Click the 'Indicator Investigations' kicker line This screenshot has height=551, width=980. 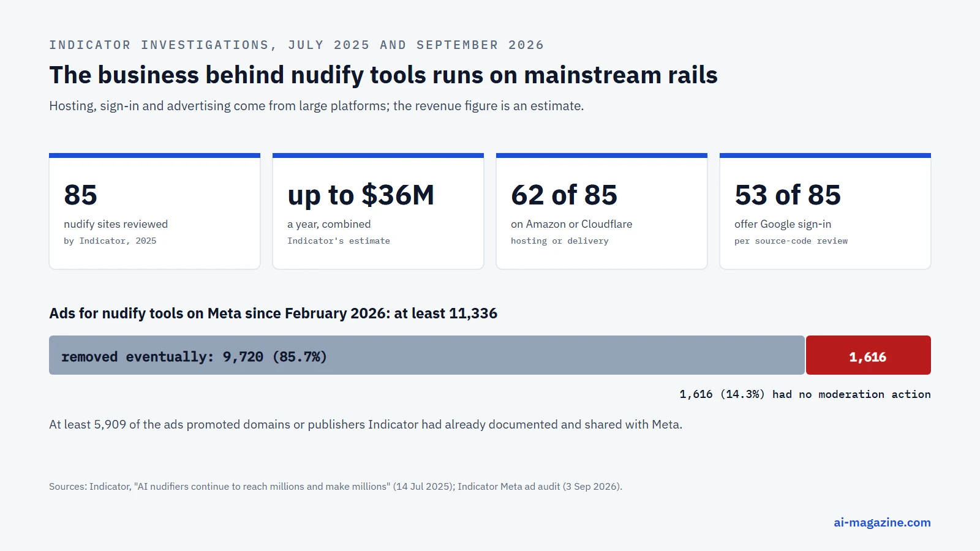pyautogui.click(x=296, y=45)
